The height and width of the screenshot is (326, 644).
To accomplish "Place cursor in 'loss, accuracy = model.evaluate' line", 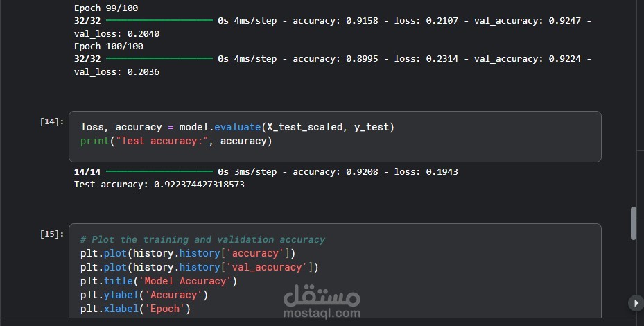I will pos(237,127).
